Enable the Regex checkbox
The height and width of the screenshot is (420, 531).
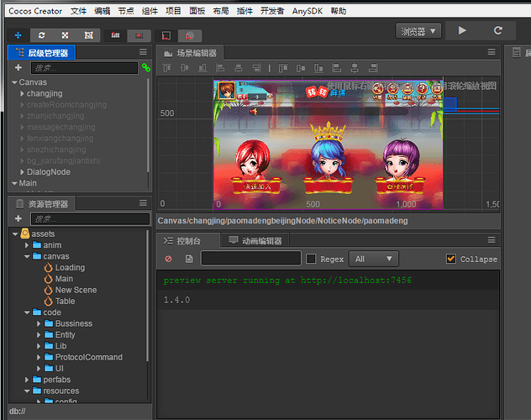click(x=311, y=260)
